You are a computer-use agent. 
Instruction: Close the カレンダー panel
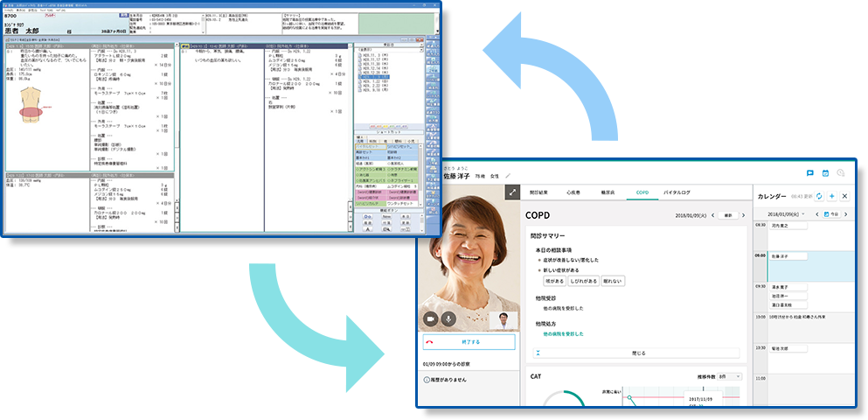pyautogui.click(x=844, y=196)
